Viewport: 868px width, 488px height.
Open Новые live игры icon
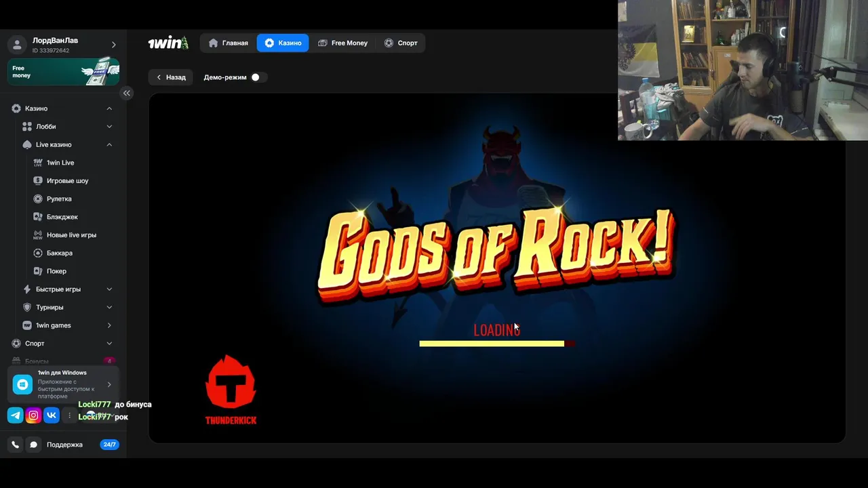click(38, 235)
